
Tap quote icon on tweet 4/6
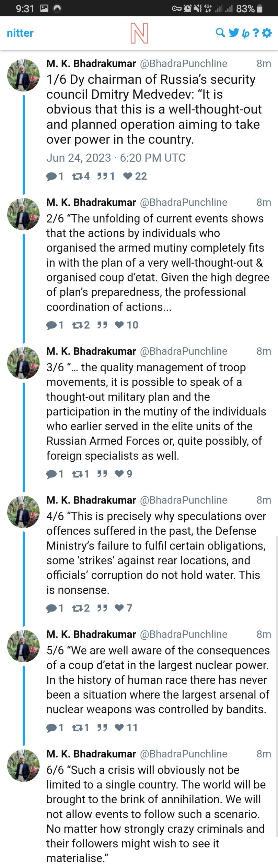click(x=102, y=608)
